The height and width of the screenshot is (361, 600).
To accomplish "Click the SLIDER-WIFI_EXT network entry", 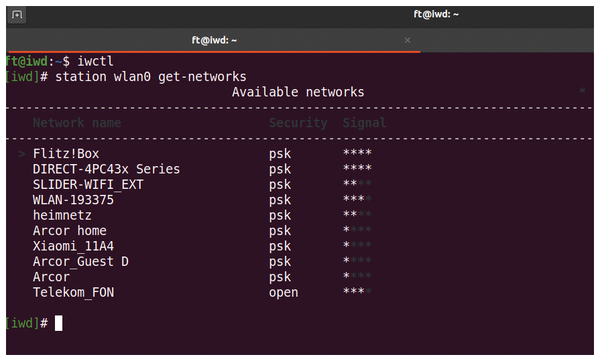I will pyautogui.click(x=88, y=185).
